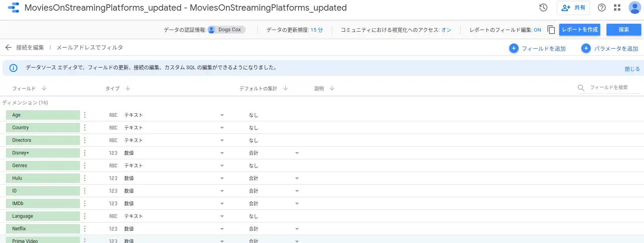Click the 共有 share button

pyautogui.click(x=573, y=8)
